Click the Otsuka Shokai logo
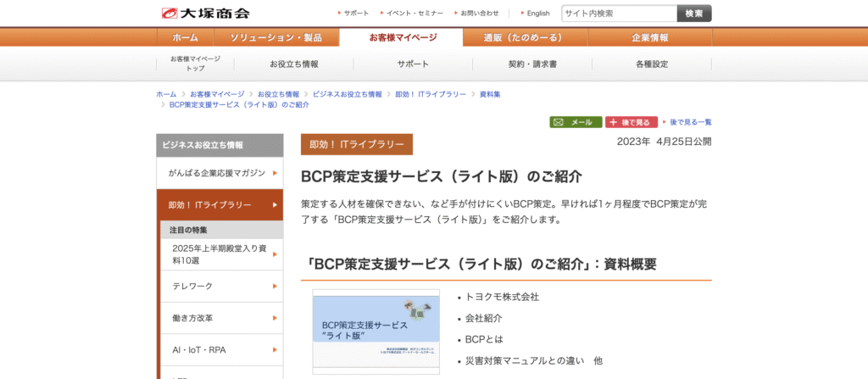The height and width of the screenshot is (379, 868). [206, 13]
